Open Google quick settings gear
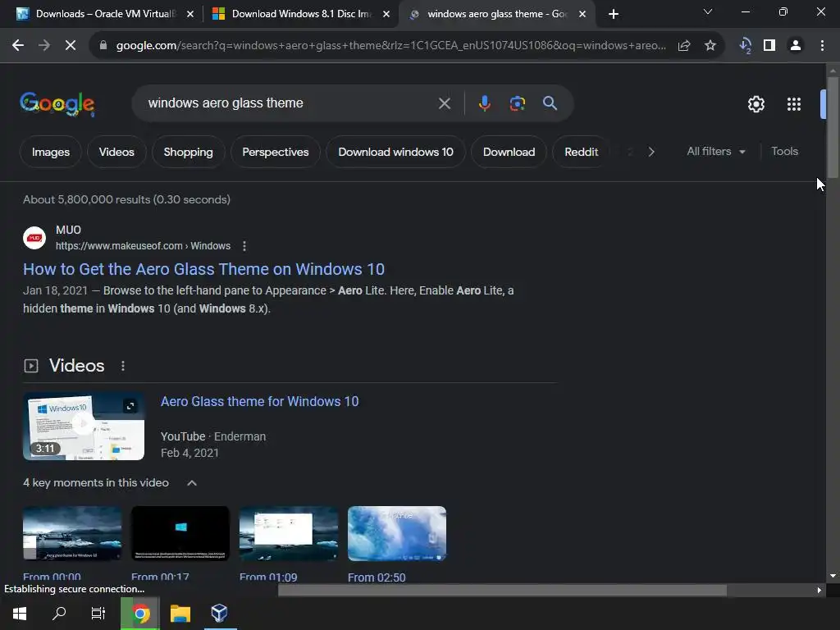The width and height of the screenshot is (840, 630). coord(756,104)
